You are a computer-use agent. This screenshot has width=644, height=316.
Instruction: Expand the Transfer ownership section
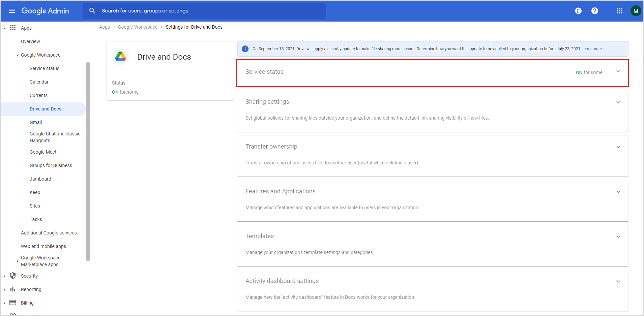point(618,147)
